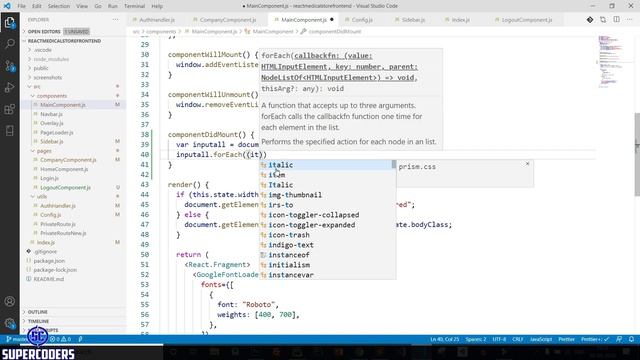Open the Help menu
Image resolution: width=640 pixels, height=360 pixels.
[157, 6]
